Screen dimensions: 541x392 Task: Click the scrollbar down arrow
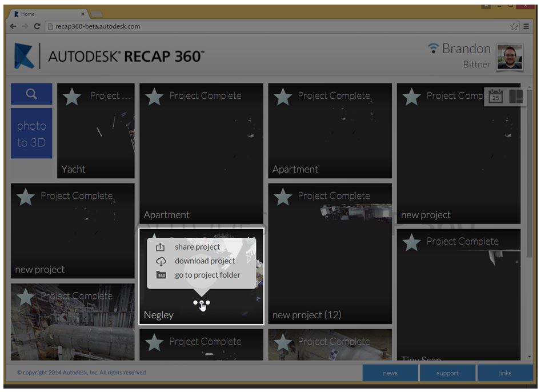tap(529, 357)
